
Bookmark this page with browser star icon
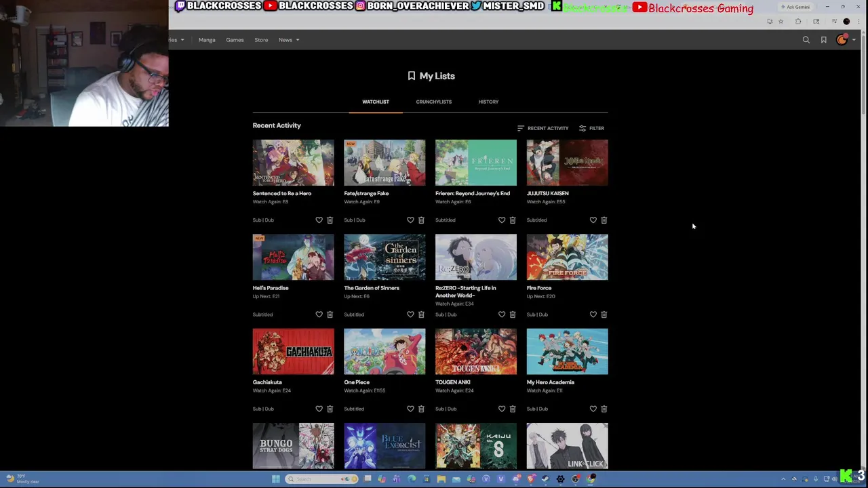[781, 22]
